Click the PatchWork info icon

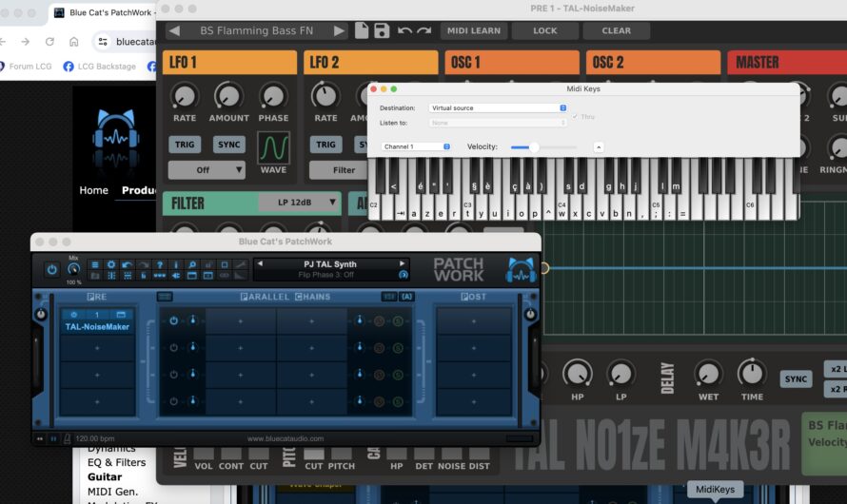tap(176, 264)
